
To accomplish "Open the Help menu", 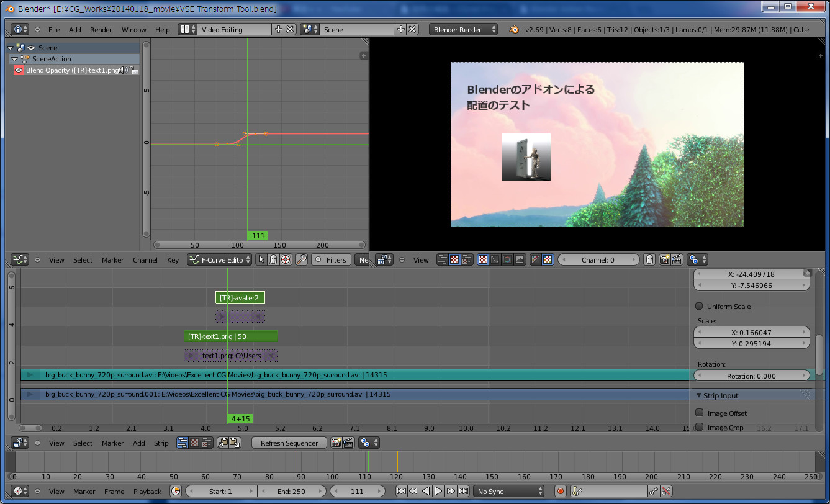I will tap(163, 30).
